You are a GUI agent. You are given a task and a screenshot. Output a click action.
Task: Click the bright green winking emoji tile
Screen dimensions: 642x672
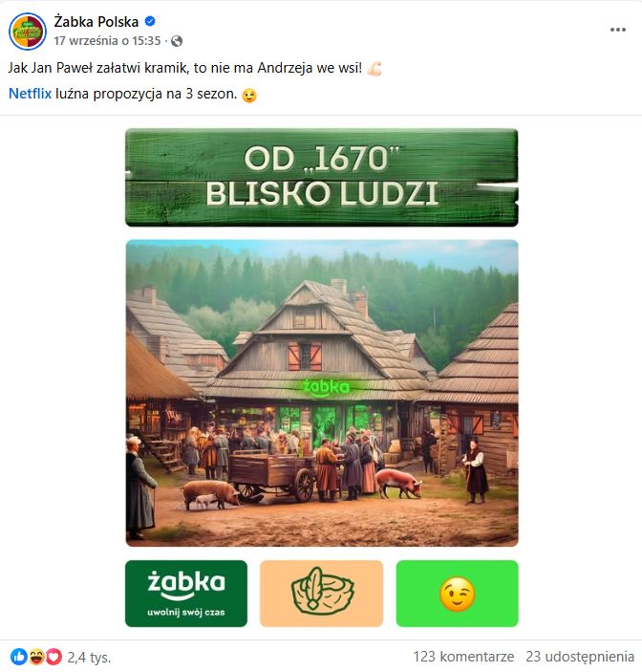pyautogui.click(x=458, y=594)
